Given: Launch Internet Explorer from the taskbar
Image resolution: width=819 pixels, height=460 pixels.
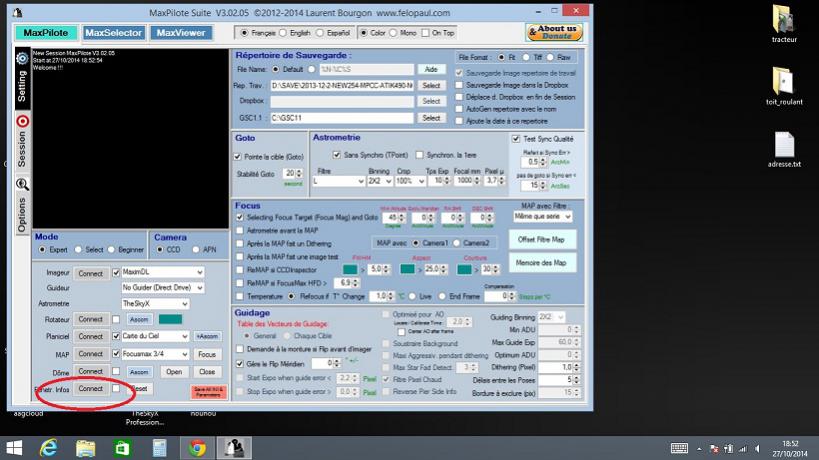Looking at the screenshot, I should (x=49, y=448).
